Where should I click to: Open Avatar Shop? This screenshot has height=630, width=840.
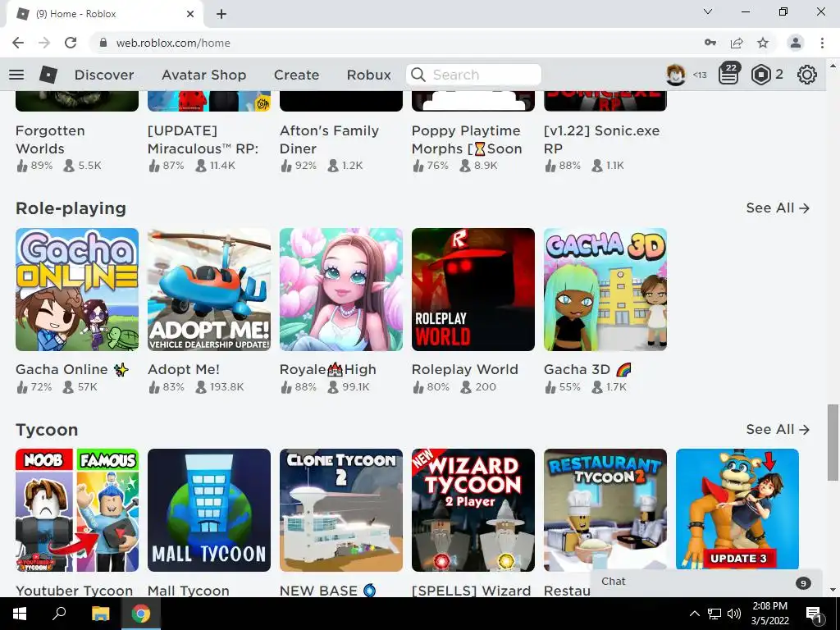[x=203, y=75]
